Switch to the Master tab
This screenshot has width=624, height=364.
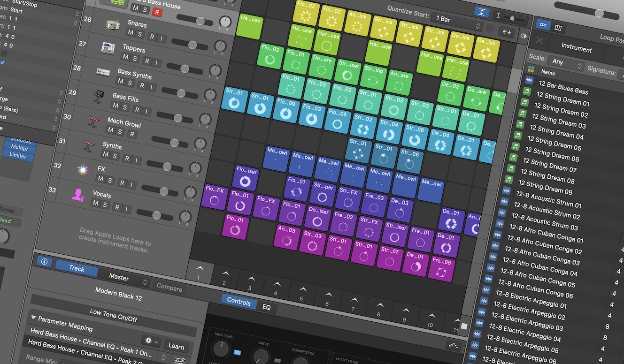coord(119,277)
